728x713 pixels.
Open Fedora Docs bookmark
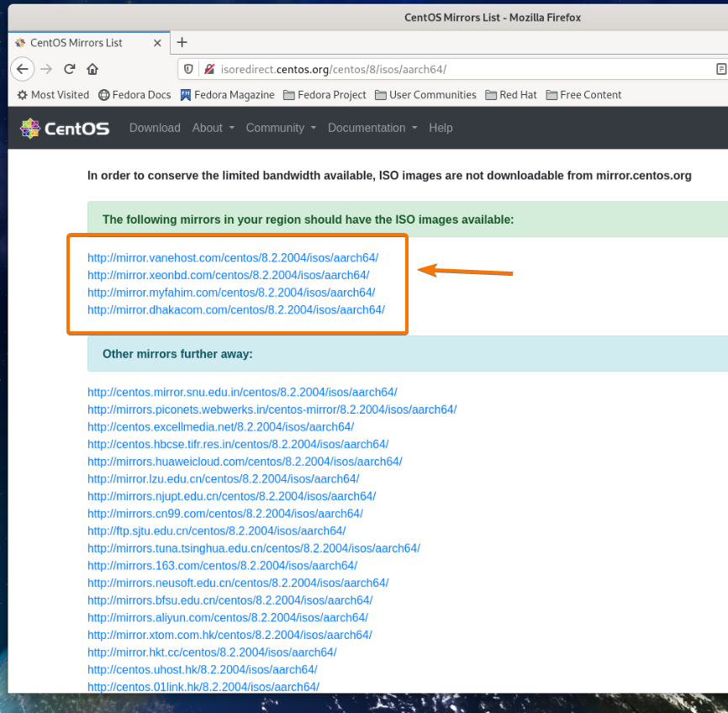[x=135, y=95]
